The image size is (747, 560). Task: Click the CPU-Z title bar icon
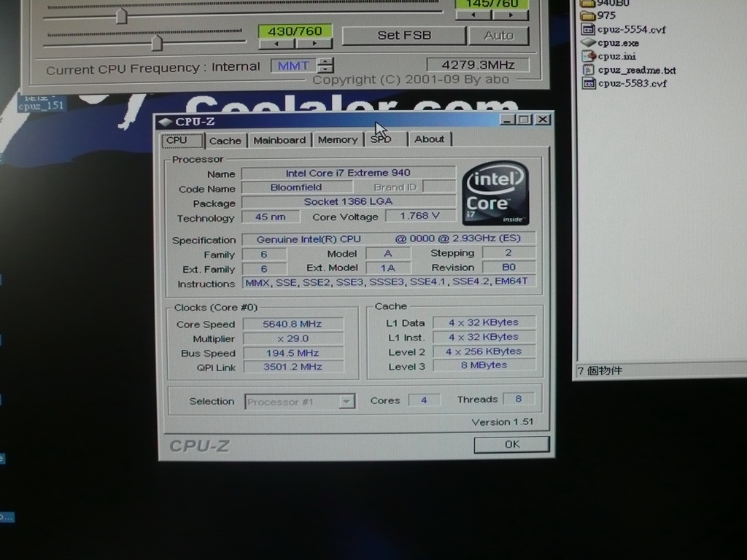pyautogui.click(x=166, y=122)
